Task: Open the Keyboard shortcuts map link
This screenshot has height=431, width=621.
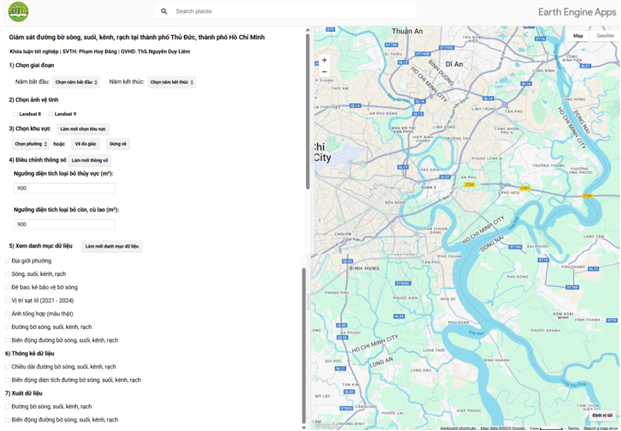Action: coord(458,427)
